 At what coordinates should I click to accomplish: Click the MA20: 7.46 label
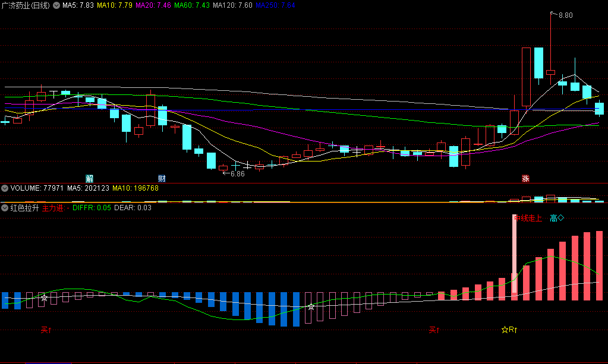coord(153,5)
